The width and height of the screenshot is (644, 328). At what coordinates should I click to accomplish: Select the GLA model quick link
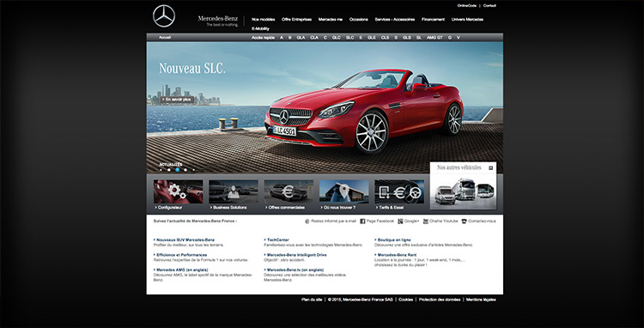coord(301,38)
